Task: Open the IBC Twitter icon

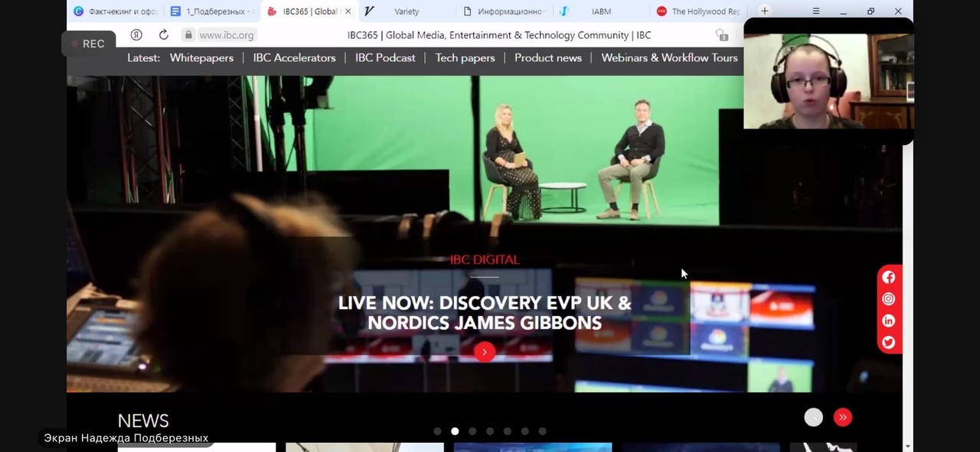Action: [x=888, y=343]
